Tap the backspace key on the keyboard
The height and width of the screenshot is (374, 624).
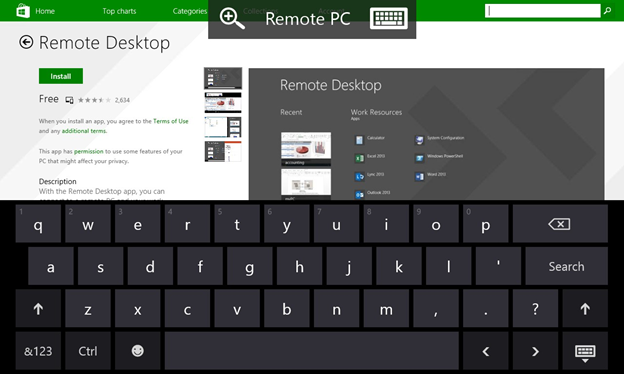point(560,224)
